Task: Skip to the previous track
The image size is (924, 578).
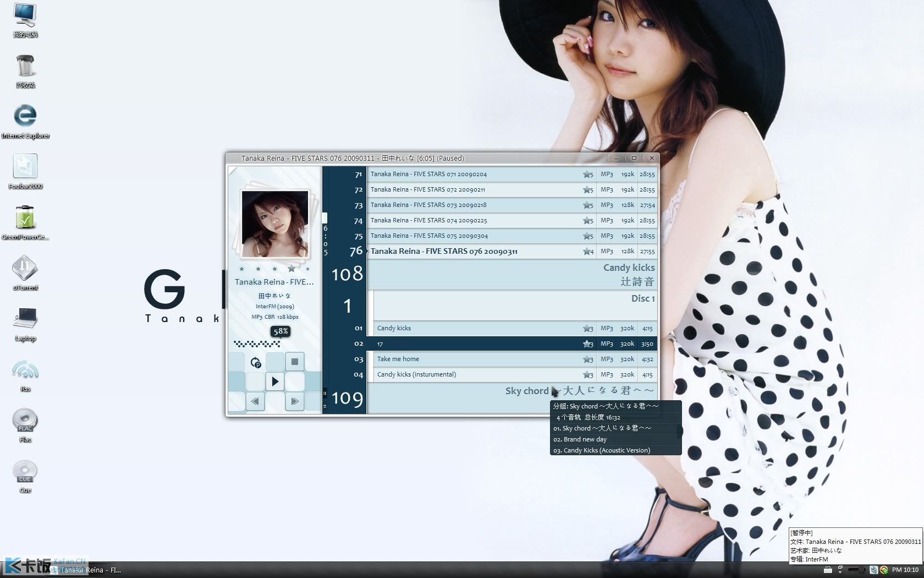Action: tap(255, 401)
